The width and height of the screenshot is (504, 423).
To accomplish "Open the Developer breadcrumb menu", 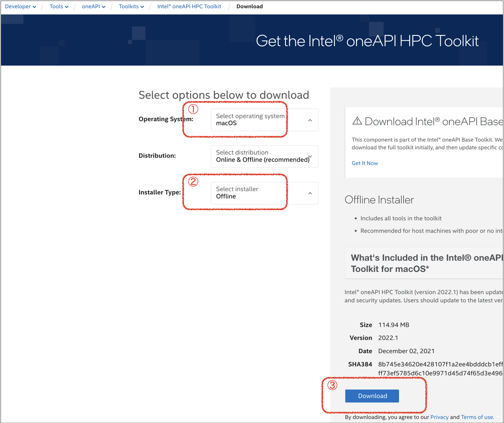I will click(x=21, y=6).
